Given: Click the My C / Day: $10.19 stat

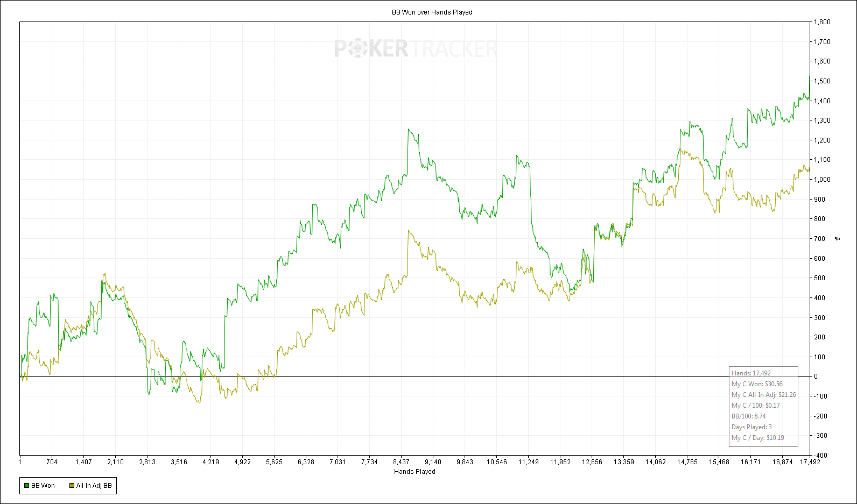Looking at the screenshot, I should pyautogui.click(x=757, y=438).
